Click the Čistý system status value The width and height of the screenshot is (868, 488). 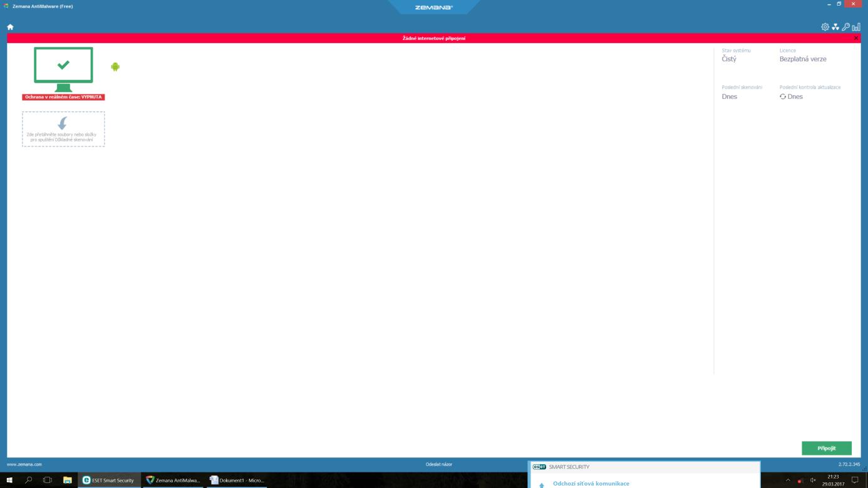click(729, 59)
